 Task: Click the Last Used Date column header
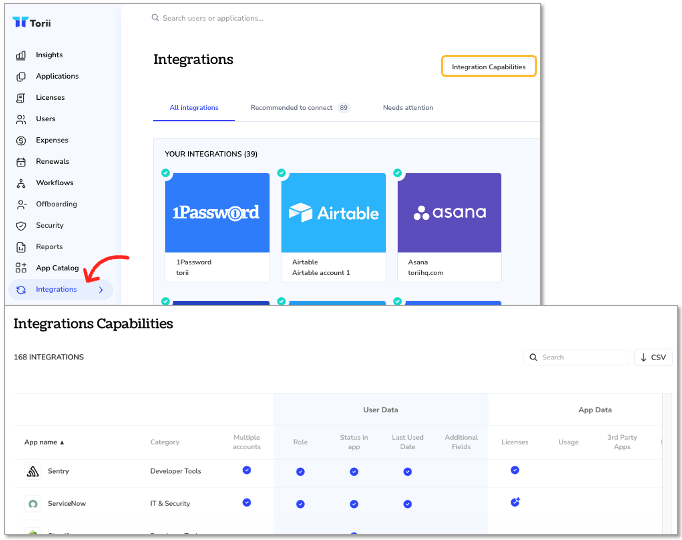pyautogui.click(x=408, y=442)
